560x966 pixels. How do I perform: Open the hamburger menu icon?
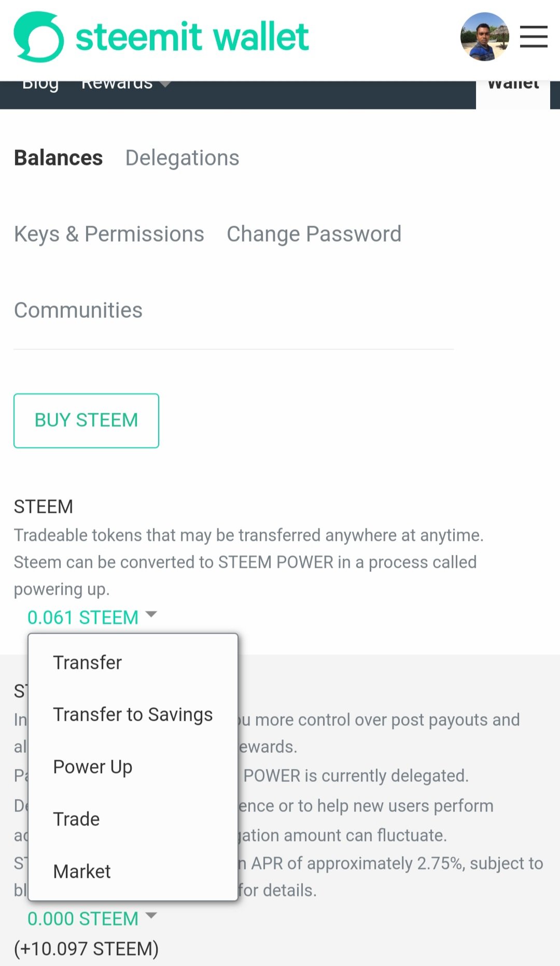[534, 37]
